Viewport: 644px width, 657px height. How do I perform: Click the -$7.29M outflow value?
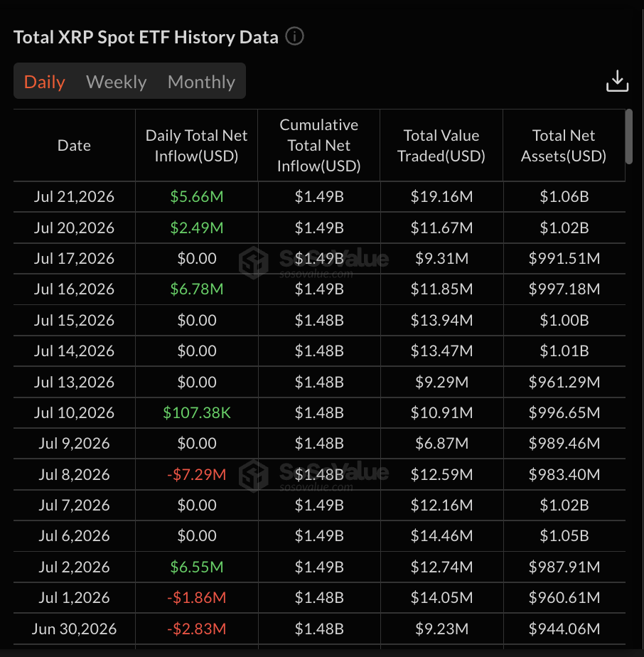tap(196, 474)
